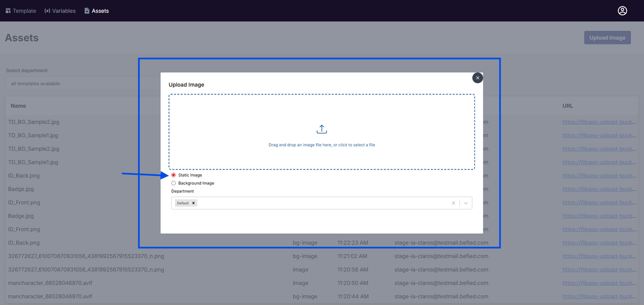Image resolution: width=644 pixels, height=305 pixels.
Task: Open URL link in the 11:22:23 AM row
Action: [600, 243]
